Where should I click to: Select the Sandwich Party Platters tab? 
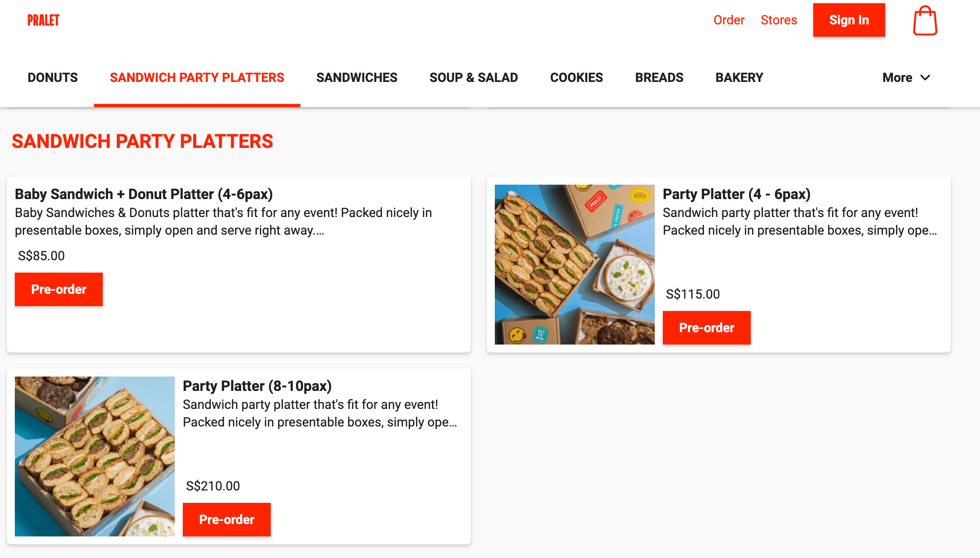point(197,78)
